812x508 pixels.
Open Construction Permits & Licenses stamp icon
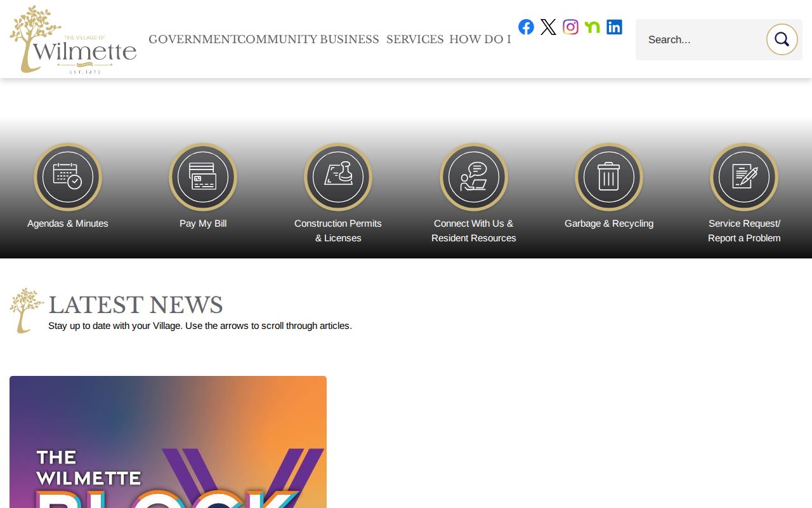[338, 177]
